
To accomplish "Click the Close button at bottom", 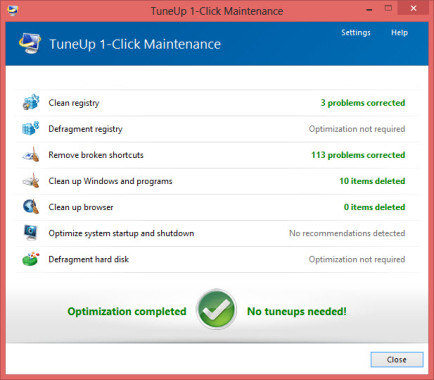I will (397, 360).
